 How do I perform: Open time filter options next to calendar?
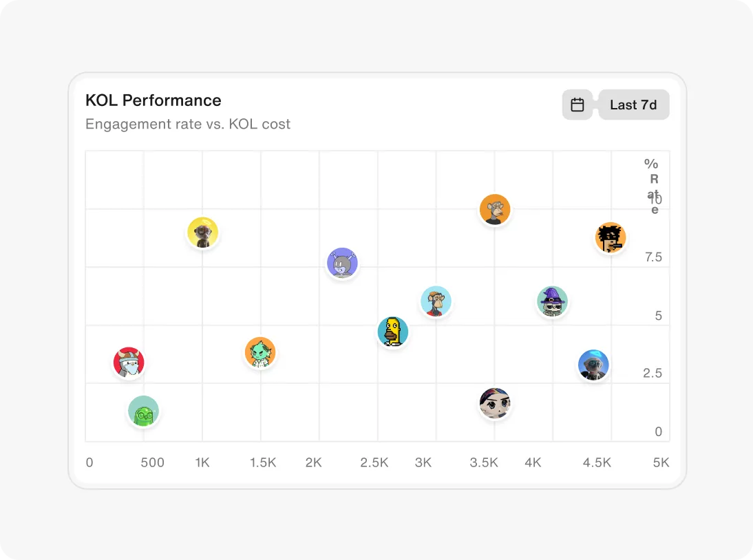[x=633, y=105]
